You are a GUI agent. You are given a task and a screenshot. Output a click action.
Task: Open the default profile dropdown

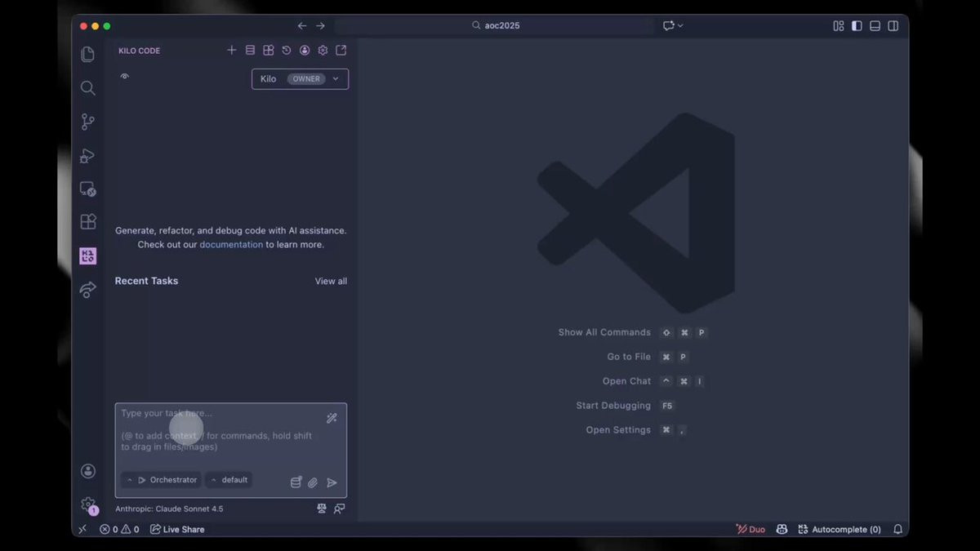pos(229,480)
